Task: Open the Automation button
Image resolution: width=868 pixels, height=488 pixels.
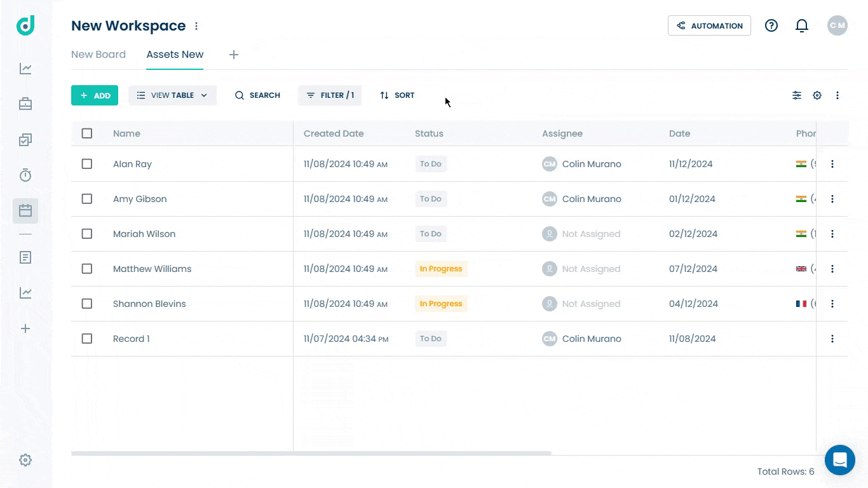Action: point(709,25)
